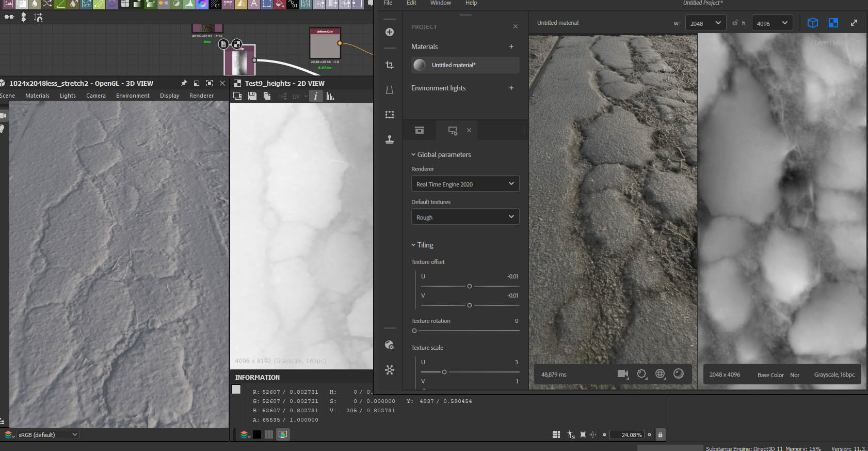
Task: Close the PROJECT panel
Action: (x=516, y=26)
